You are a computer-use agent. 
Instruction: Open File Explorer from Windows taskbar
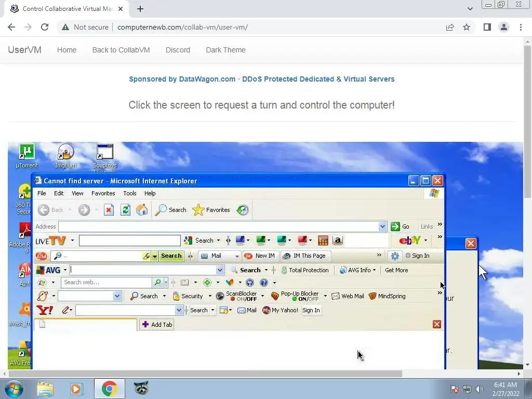click(x=45, y=389)
